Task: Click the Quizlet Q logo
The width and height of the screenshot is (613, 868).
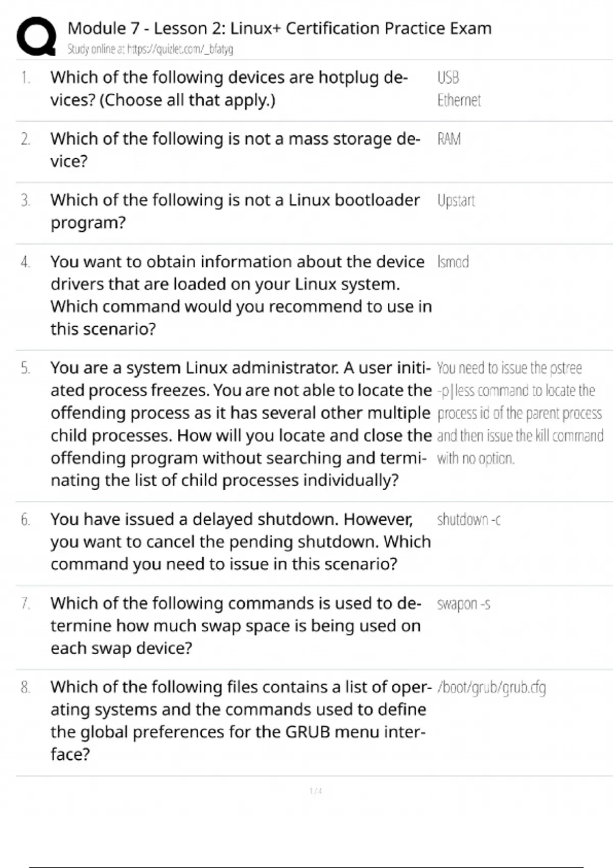Action: tap(36, 36)
